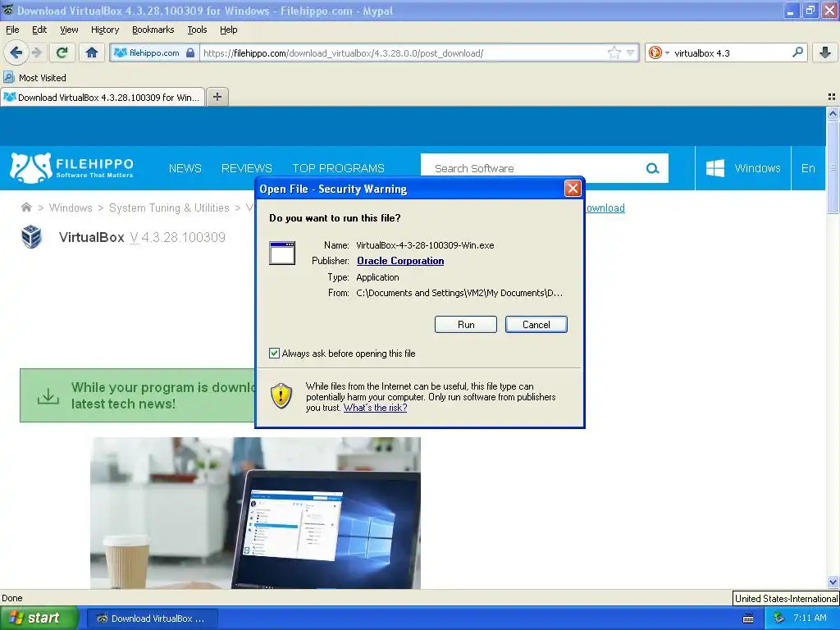Open the Help menu
840x630 pixels.
[x=228, y=30]
